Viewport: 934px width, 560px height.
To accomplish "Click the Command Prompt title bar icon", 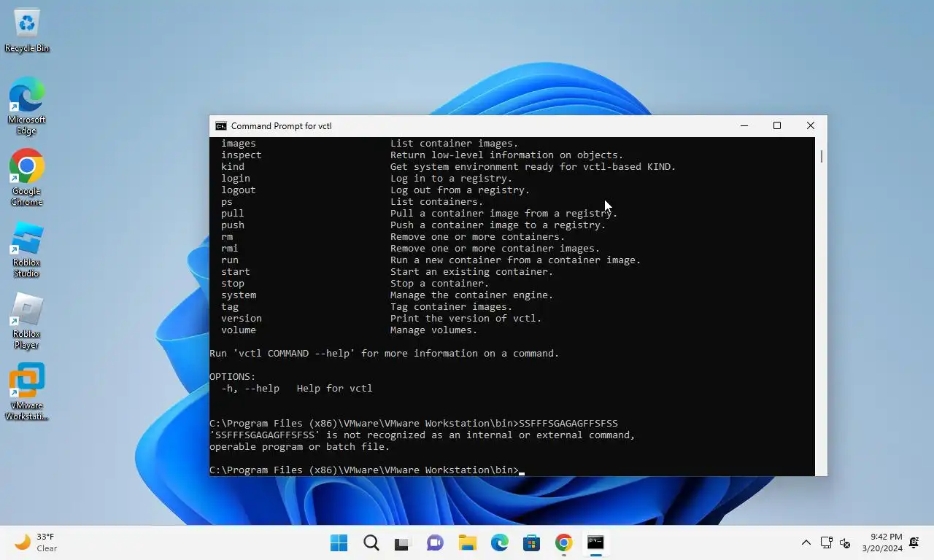I will (220, 126).
